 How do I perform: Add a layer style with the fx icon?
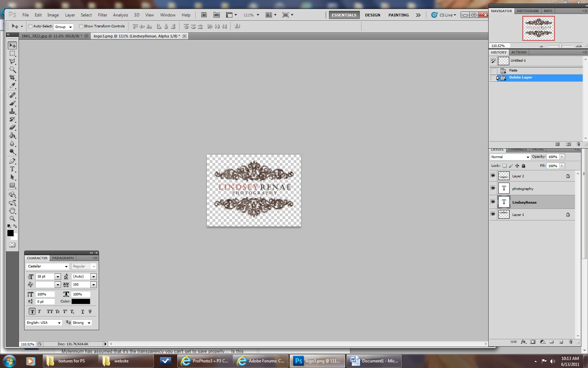click(x=523, y=342)
